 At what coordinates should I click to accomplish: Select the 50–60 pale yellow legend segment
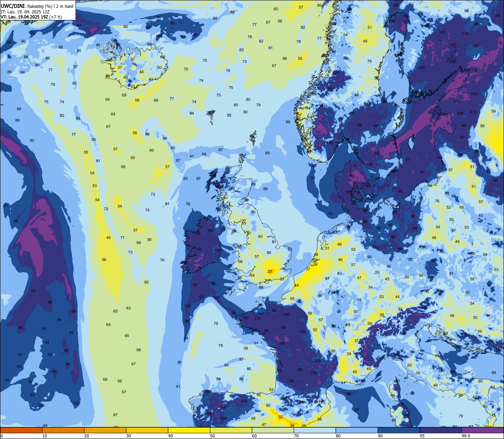[231, 430]
